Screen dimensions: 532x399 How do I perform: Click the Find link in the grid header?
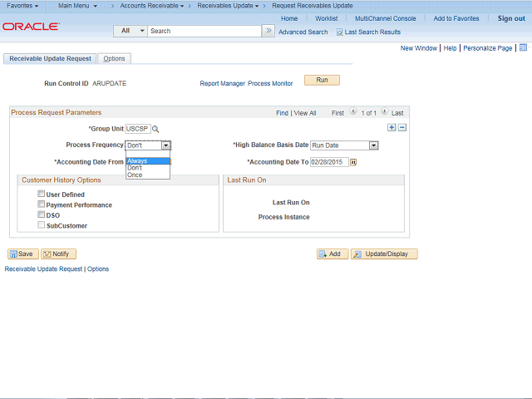[282, 113]
